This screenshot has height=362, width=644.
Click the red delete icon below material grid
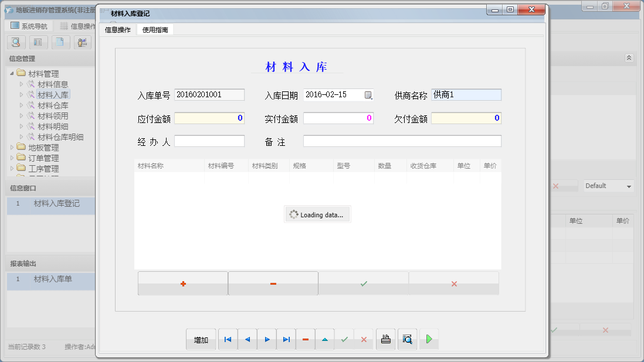273,283
